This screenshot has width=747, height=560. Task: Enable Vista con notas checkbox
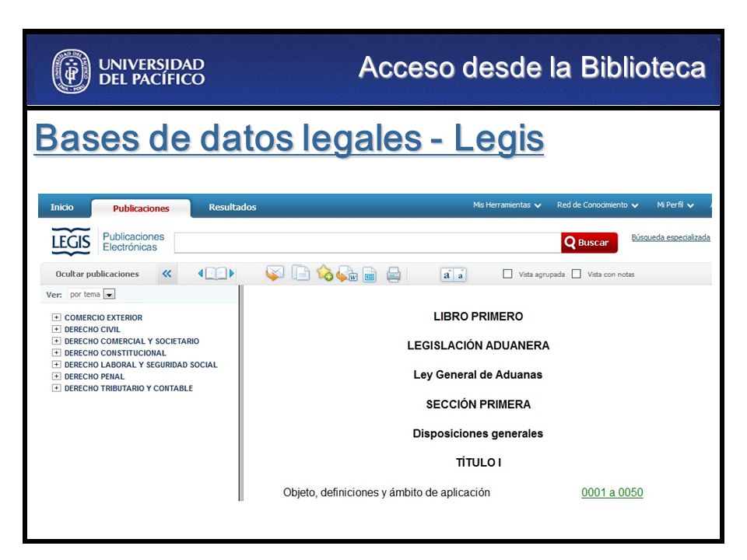click(577, 274)
